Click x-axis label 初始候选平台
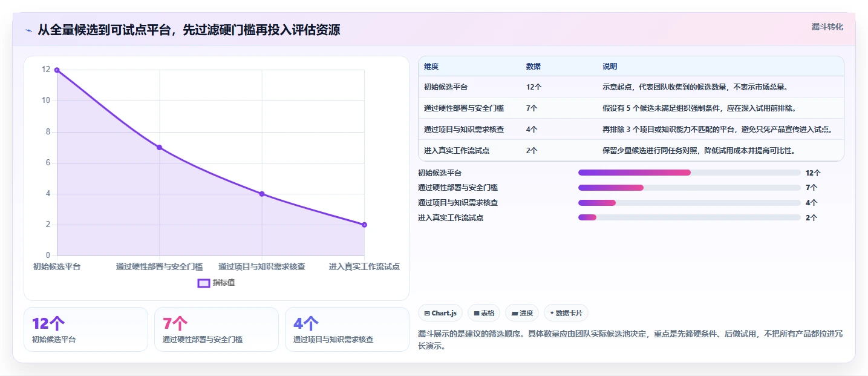 [x=57, y=266]
